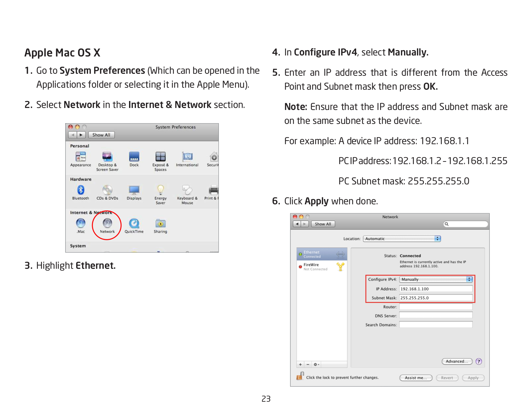Click the Revert button
This screenshot has height=411, width=532.
[447, 378]
